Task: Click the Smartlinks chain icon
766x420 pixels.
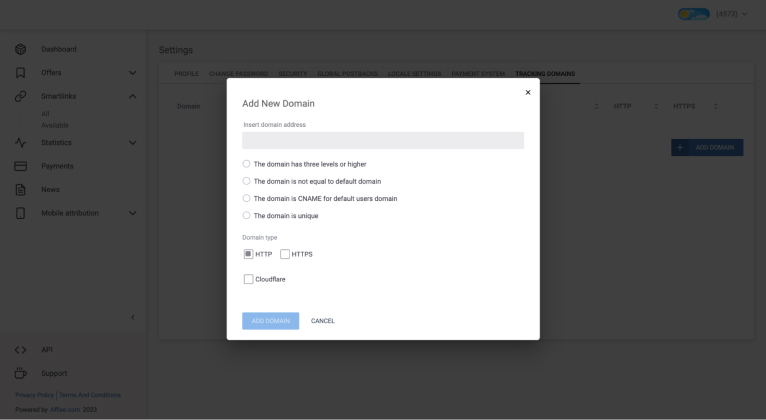Action: 20,96
